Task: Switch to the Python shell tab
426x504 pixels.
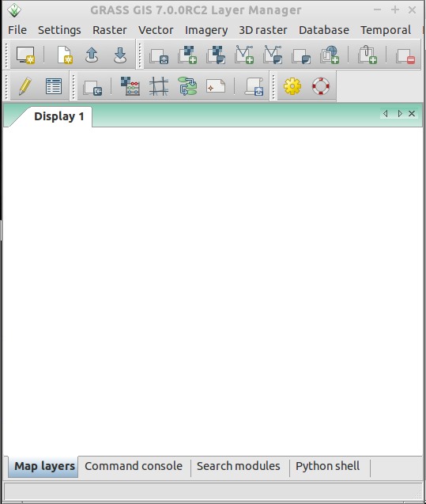Action: tap(327, 466)
